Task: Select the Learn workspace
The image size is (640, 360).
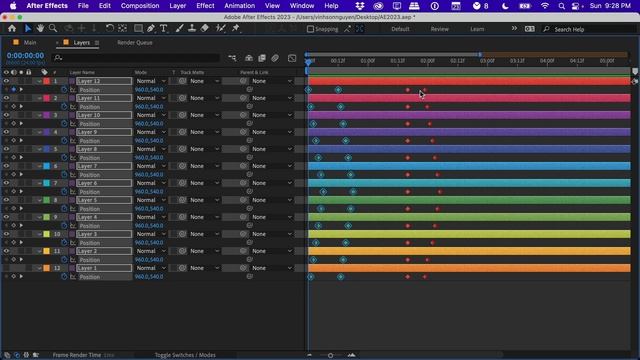Action: (477, 29)
